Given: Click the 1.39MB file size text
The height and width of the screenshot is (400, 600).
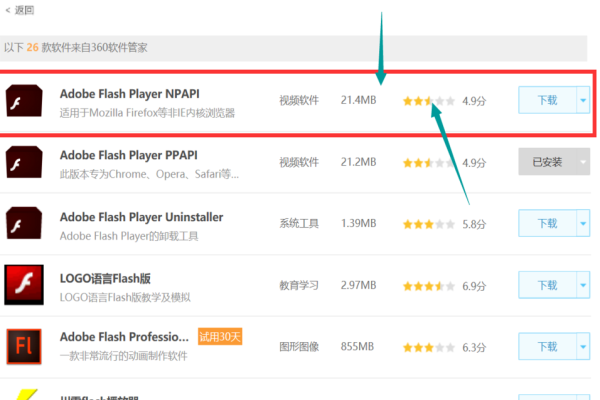Looking at the screenshot, I should click(x=359, y=224).
